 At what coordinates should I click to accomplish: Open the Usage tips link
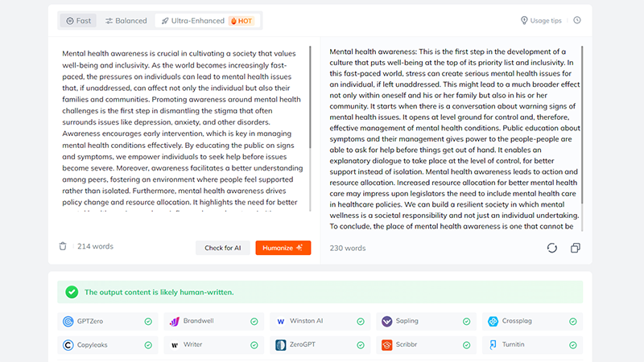(x=541, y=21)
